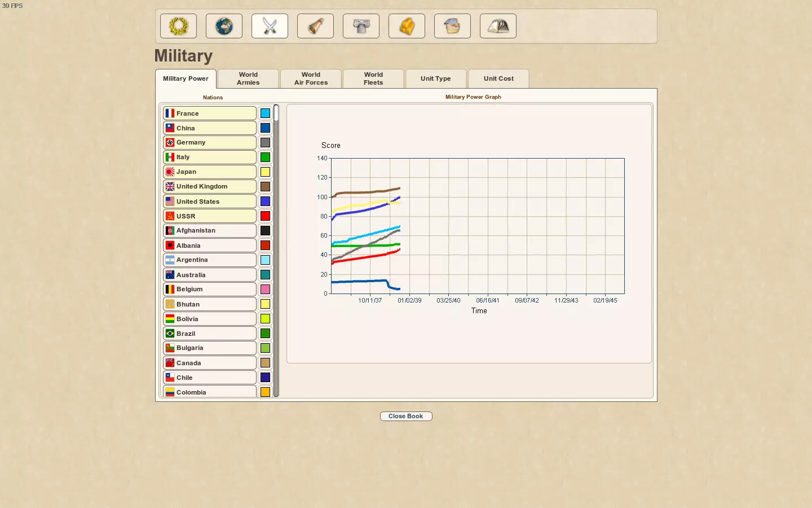This screenshot has height=508, width=812.
Task: Open the open book icon
Action: tap(498, 26)
